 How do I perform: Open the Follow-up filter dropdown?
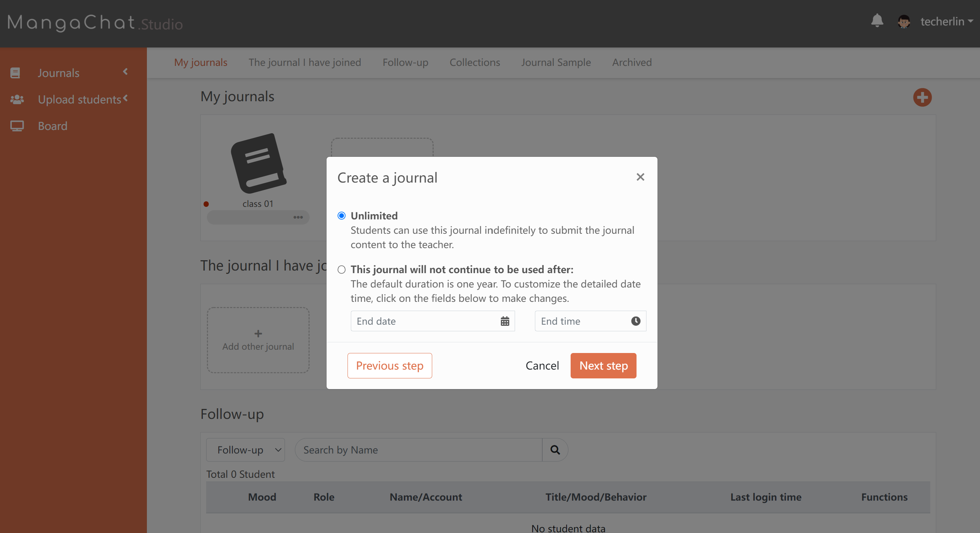(246, 450)
